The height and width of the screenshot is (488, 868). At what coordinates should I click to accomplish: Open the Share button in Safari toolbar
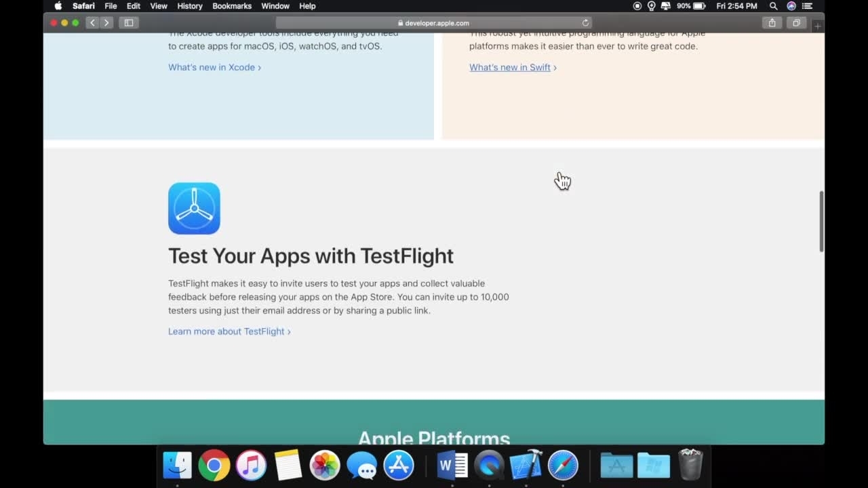[x=772, y=23]
